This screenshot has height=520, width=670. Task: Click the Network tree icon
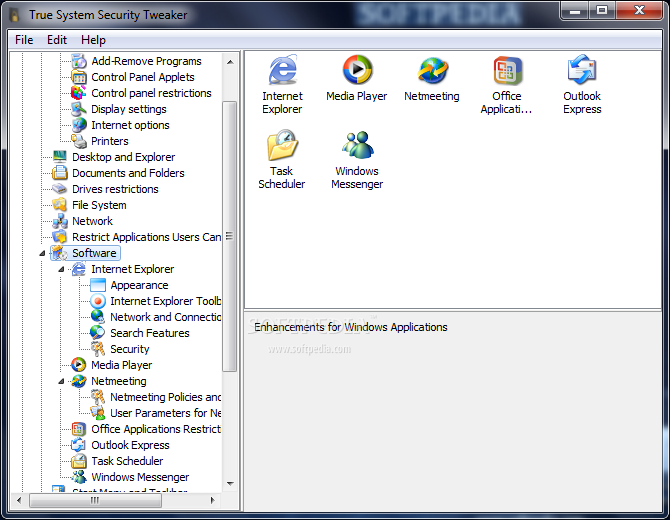coord(60,221)
